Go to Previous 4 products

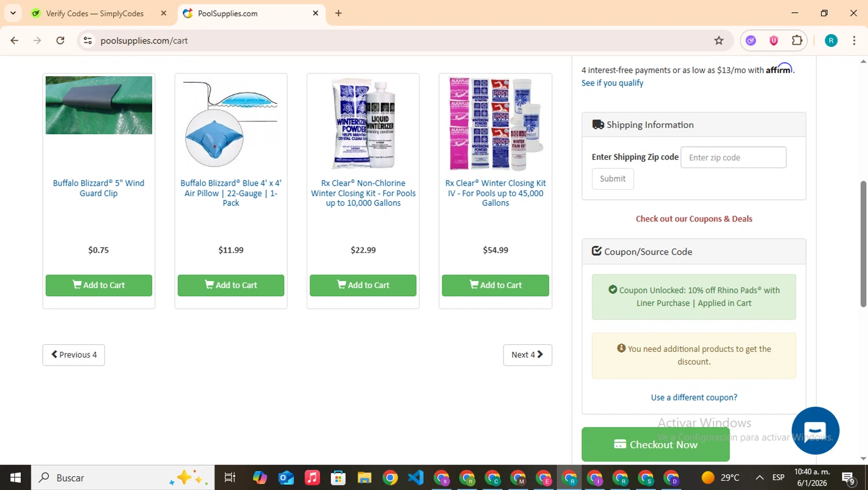(73, 355)
